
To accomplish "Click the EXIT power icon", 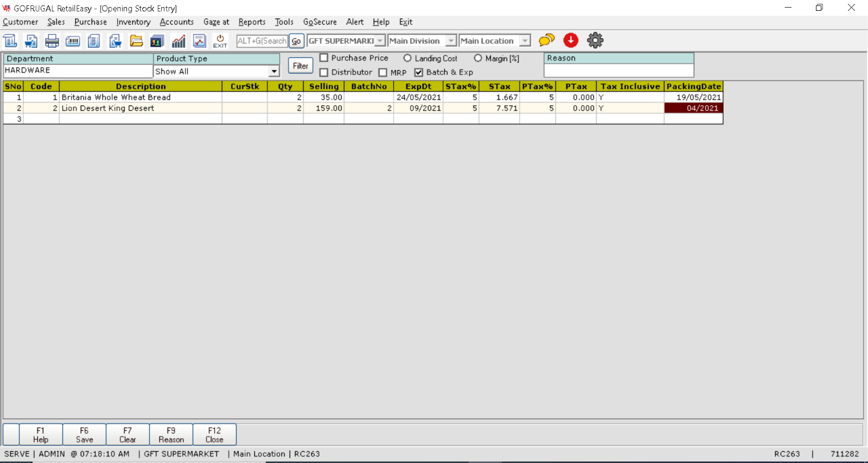I will [x=220, y=41].
